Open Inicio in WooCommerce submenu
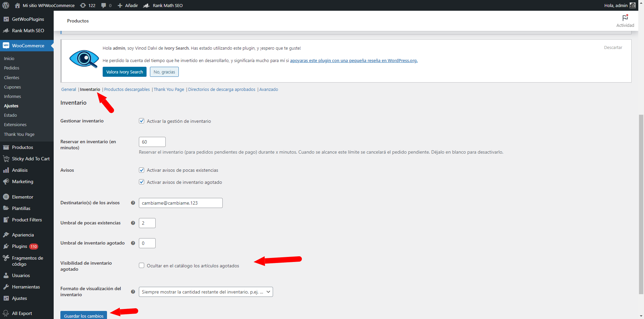The image size is (644, 319). coord(9,59)
